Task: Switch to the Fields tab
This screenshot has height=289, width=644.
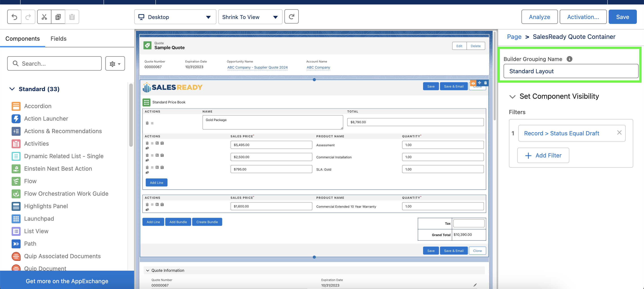Action: [x=58, y=39]
